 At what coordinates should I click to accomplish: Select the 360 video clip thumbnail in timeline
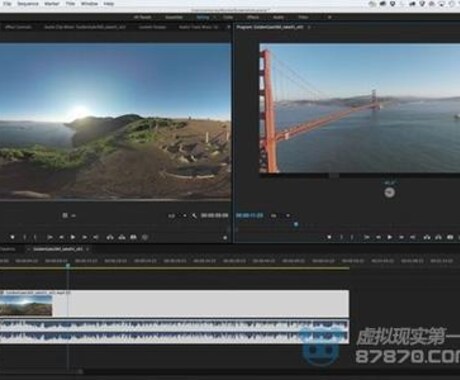coord(26,305)
